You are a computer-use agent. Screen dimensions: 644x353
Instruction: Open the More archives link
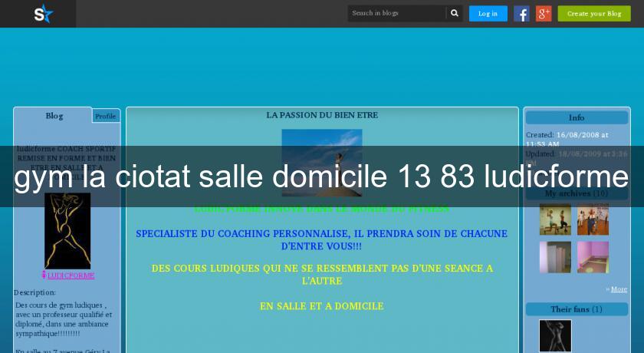(x=619, y=289)
